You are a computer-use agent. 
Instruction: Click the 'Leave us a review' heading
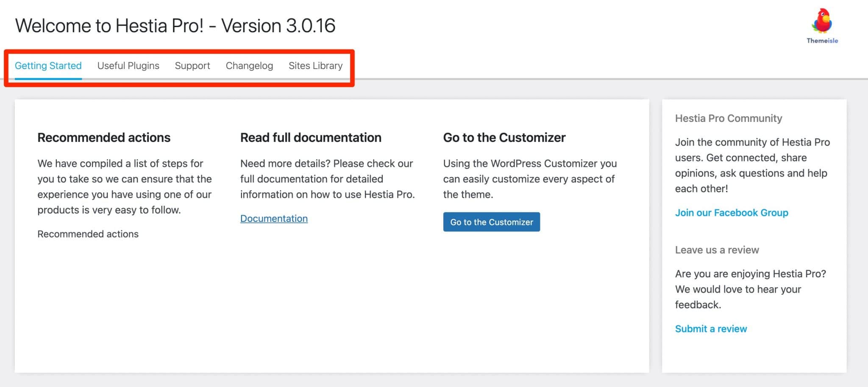pos(717,250)
